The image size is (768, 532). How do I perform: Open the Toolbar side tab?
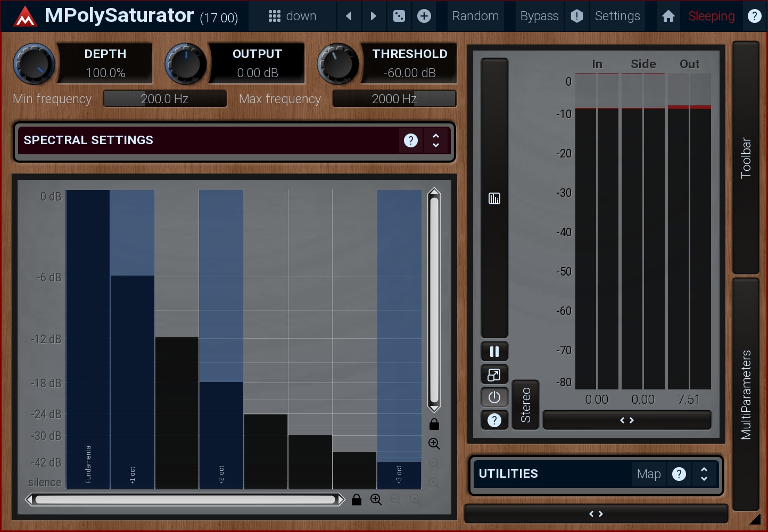746,157
